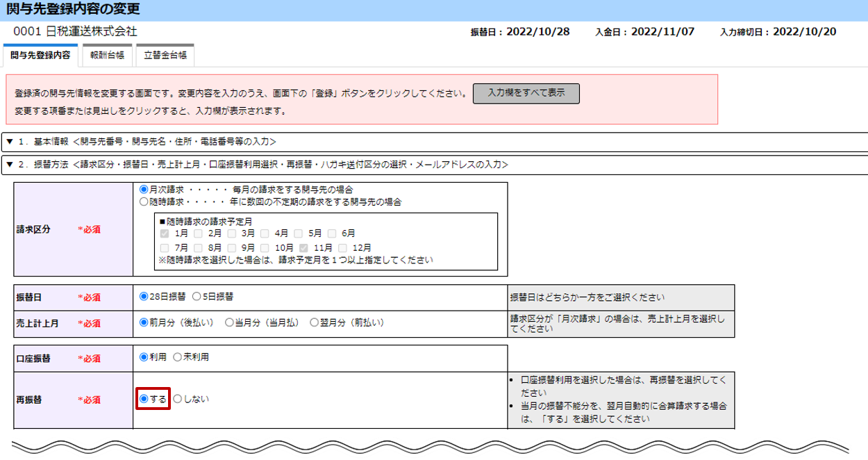
Task: Set 口座振替 to 未利用
Action: [x=178, y=357]
